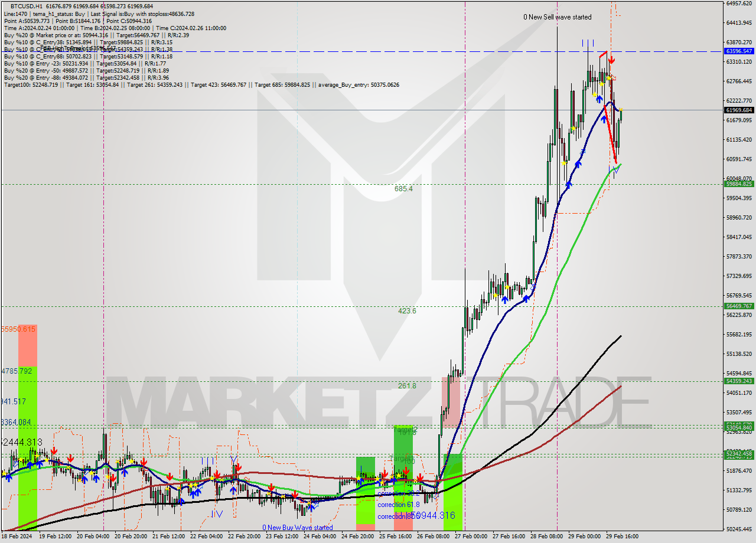Click the 'Point A:50539.773' info line
The image size is (756, 543).
click(x=78, y=21)
